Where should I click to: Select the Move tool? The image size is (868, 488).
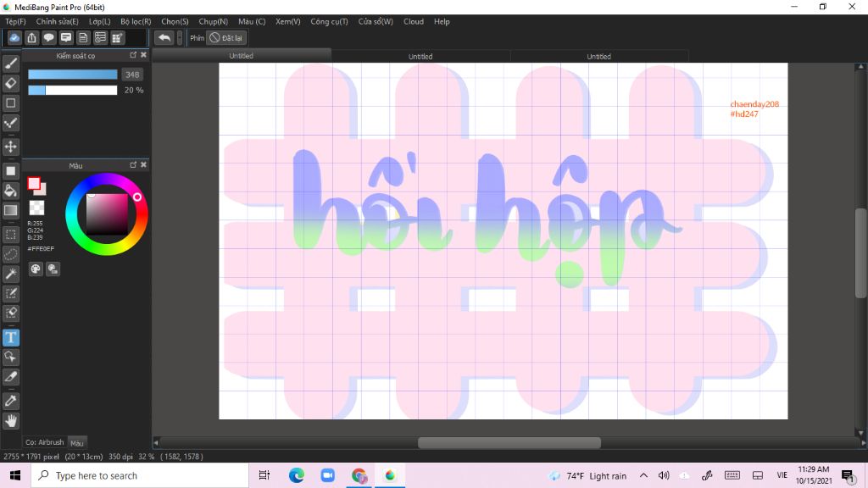click(10, 147)
